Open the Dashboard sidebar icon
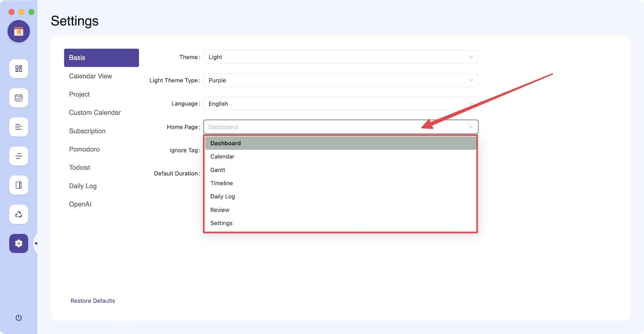The width and height of the screenshot is (644, 334). point(18,69)
